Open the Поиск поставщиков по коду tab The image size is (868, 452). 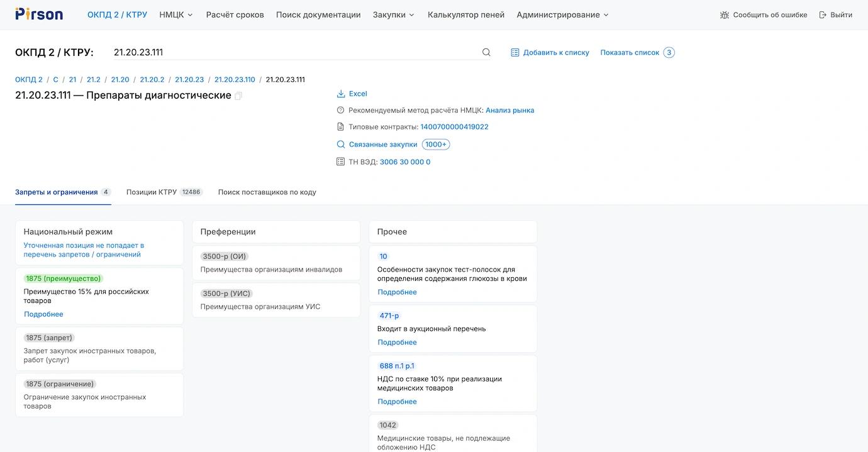point(267,192)
